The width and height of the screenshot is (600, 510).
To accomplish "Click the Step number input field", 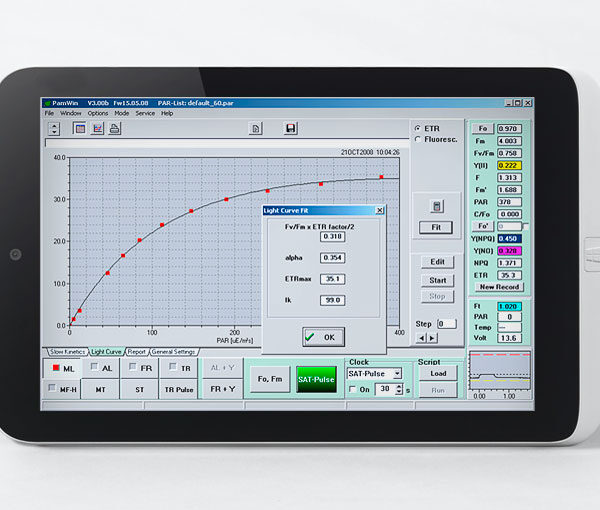I will (x=447, y=324).
